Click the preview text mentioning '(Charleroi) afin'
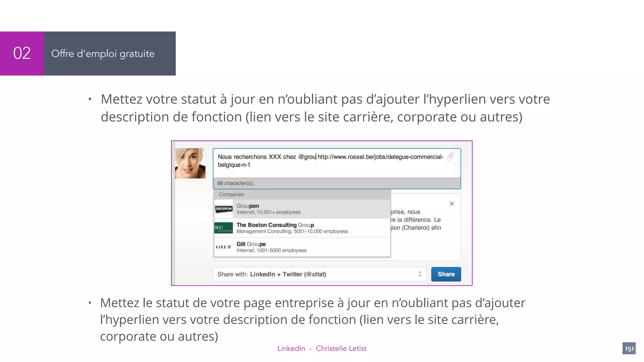Image resolution: width=644 pixels, height=362 pixels. click(x=416, y=228)
